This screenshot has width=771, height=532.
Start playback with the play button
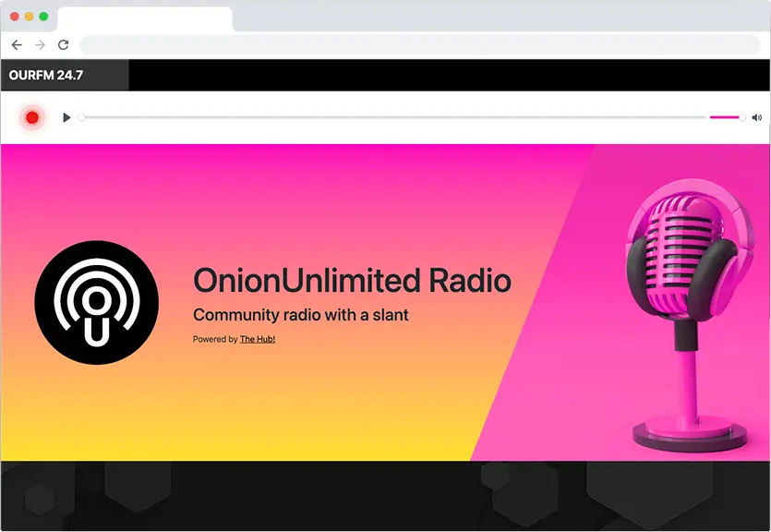click(x=66, y=117)
